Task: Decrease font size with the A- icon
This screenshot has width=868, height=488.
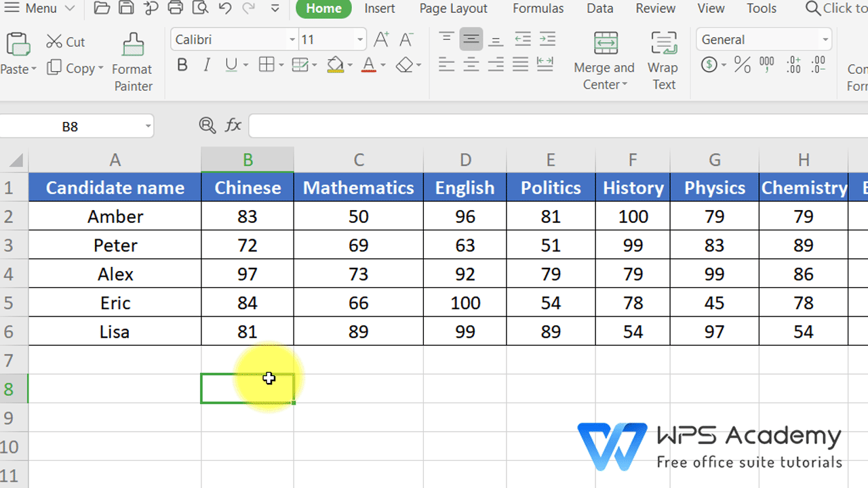Action: (406, 39)
